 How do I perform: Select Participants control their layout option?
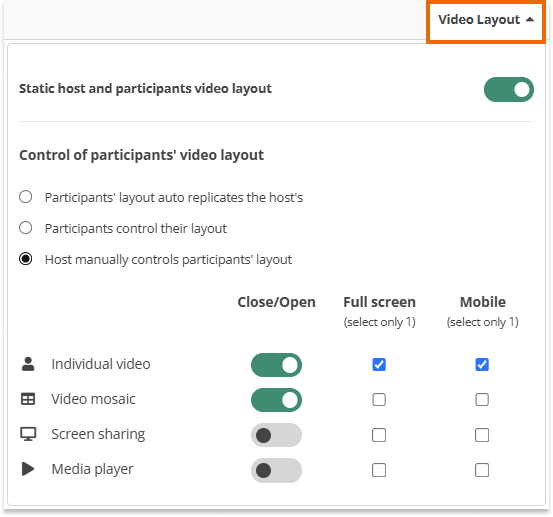coord(26,228)
